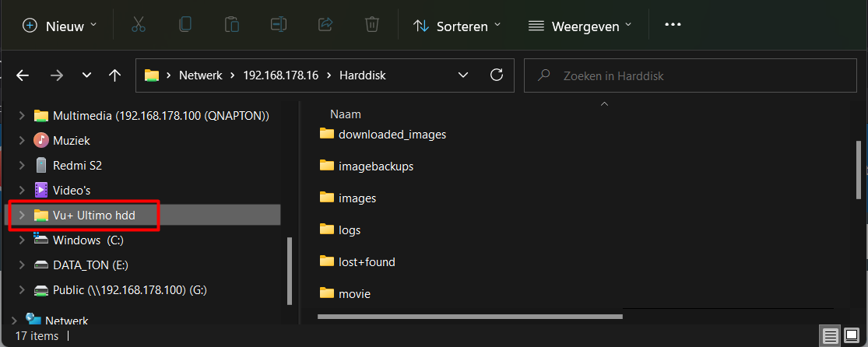Click the Cut scissors icon
Screen dimensions: 868x347
pyautogui.click(x=139, y=24)
